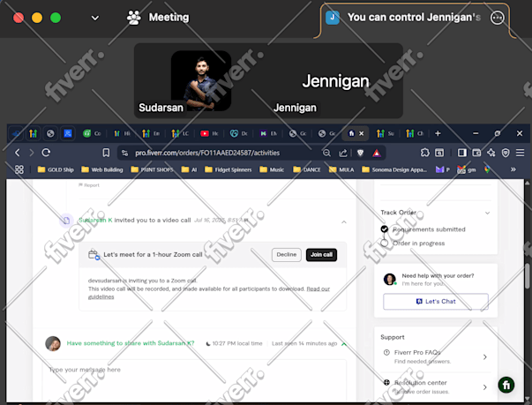Click the Requirements submitted check mark

tap(384, 229)
